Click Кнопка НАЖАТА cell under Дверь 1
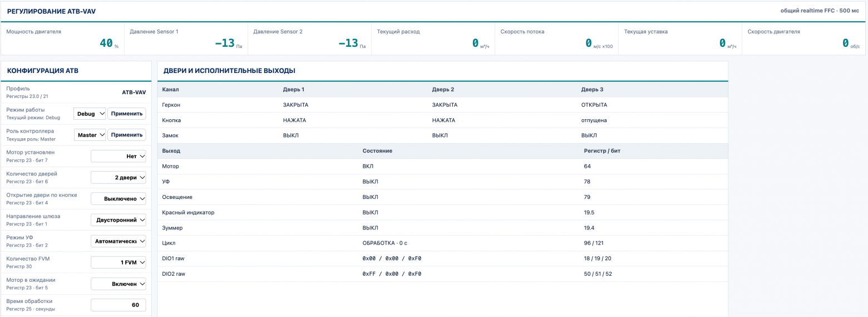This screenshot has height=317, width=868. click(294, 120)
